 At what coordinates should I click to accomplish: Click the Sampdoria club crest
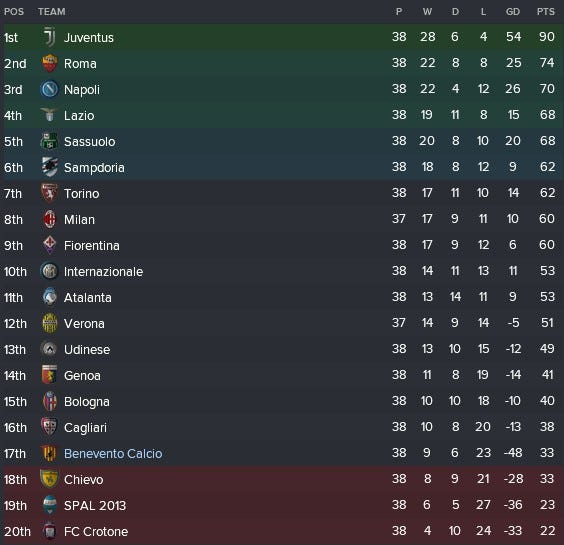point(49,167)
